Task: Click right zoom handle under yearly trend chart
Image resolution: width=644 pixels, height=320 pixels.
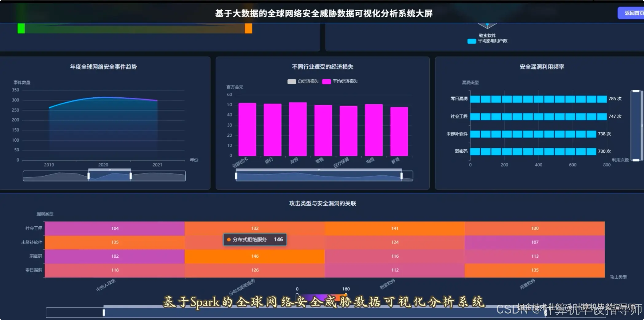Action: tap(131, 176)
